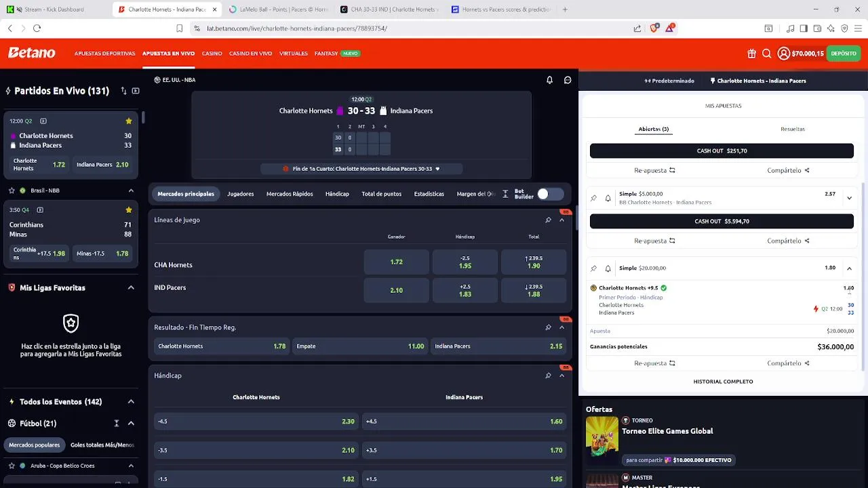Screen dimensions: 868x488
Task: Favorite the Brasil NBB league star
Action: tap(12, 190)
